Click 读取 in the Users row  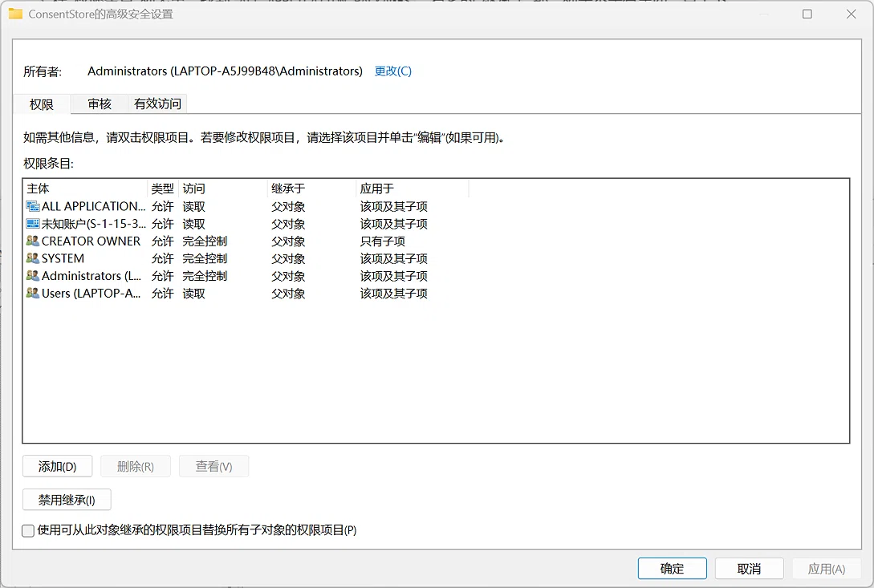click(x=194, y=293)
